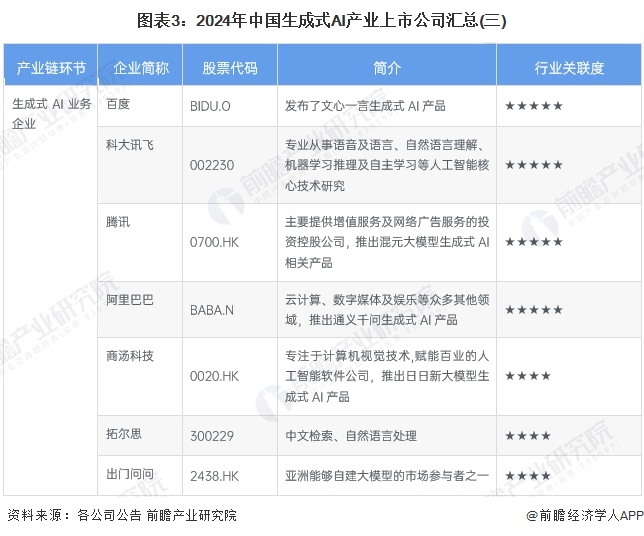644x536 pixels.
Task: Select stock code '300229'
Action: (x=212, y=436)
